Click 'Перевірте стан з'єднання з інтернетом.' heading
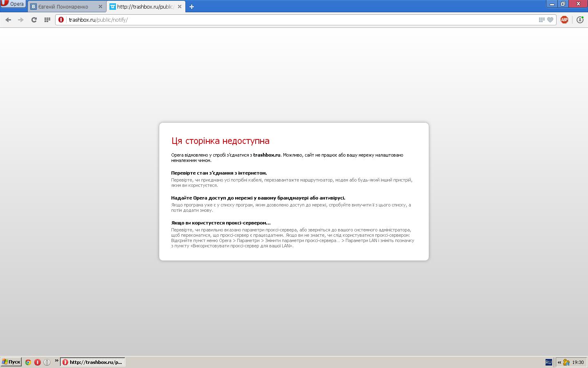 (x=219, y=173)
